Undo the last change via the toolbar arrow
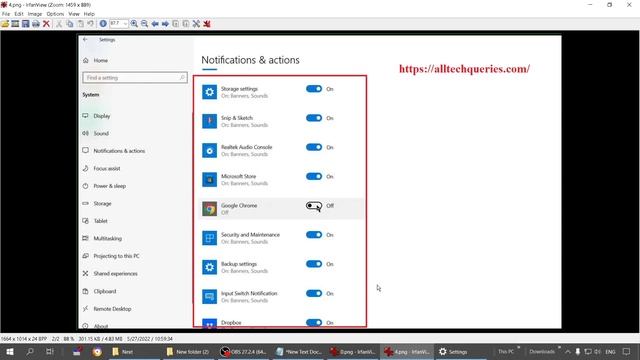The height and width of the screenshot is (360, 640). [91, 24]
